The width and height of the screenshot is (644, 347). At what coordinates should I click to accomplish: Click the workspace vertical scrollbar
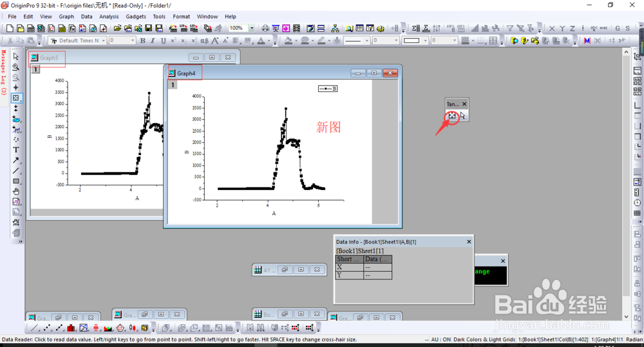pyautogui.click(x=626, y=185)
